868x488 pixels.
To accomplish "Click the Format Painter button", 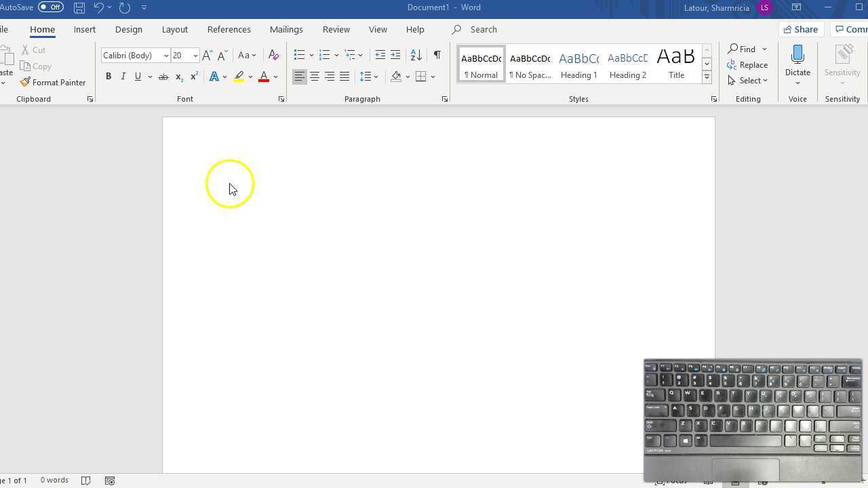I will click(x=53, y=83).
